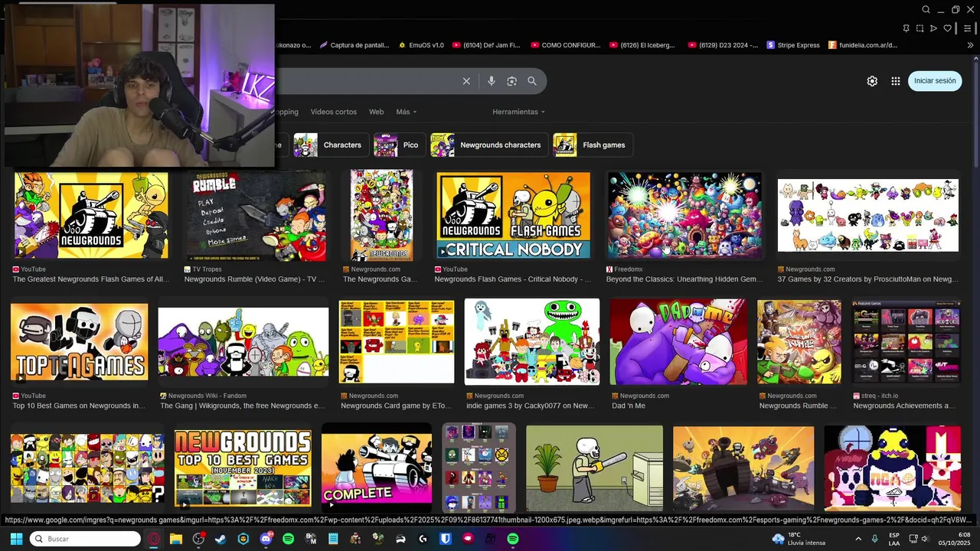The image size is (980, 551).
Task: Open OBS Studio from taskbar
Action: point(198,539)
